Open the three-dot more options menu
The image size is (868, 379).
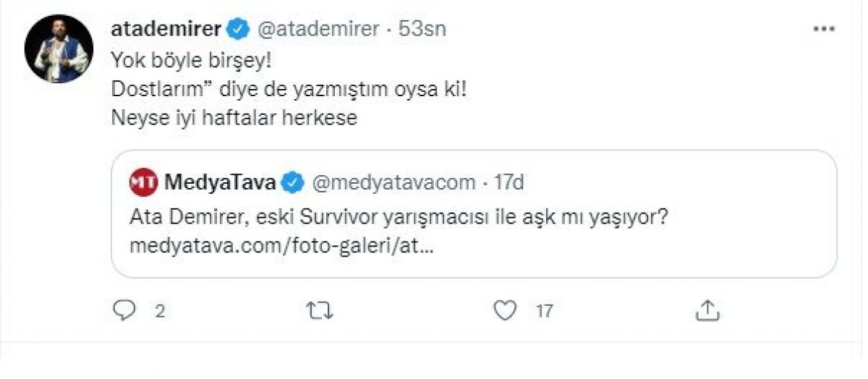(824, 30)
